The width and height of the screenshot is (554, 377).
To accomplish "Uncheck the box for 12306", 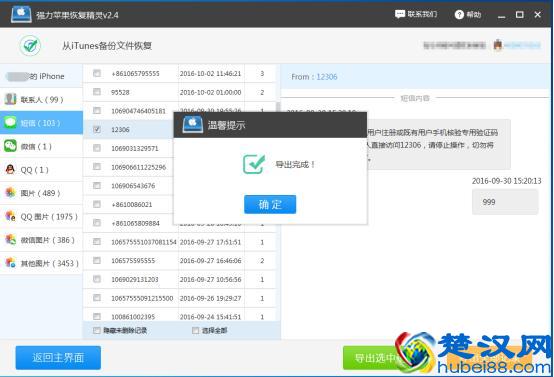I will (97, 129).
